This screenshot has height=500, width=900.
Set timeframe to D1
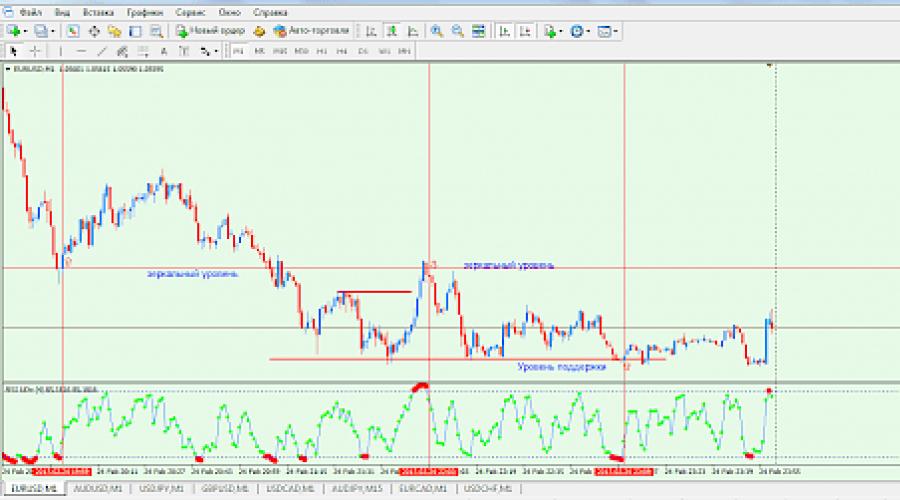pyautogui.click(x=363, y=51)
